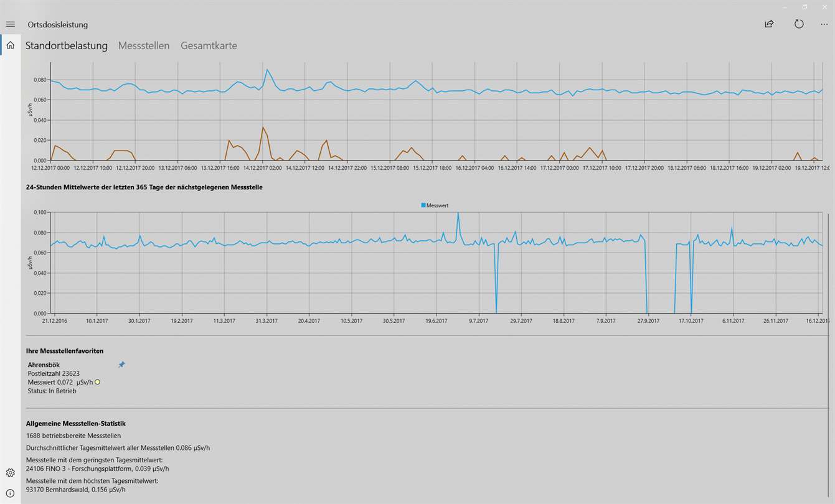Click '1688 betriebsbereite Messstellen' text
This screenshot has width=835, height=504.
73,436
